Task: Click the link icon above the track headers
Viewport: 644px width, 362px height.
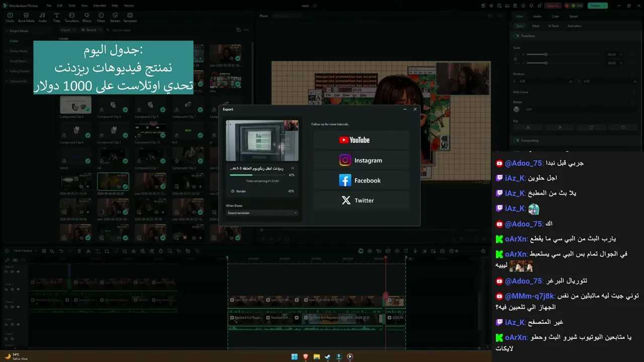Action: coord(7,260)
